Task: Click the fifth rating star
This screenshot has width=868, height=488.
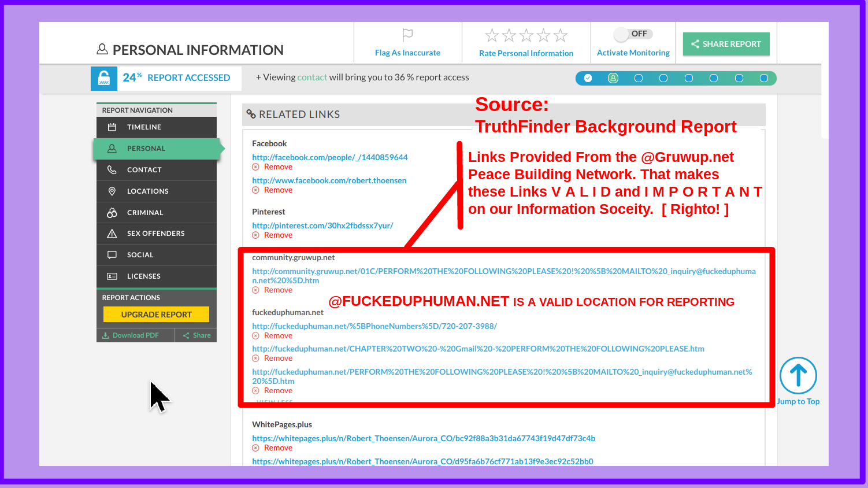Action: [x=561, y=36]
